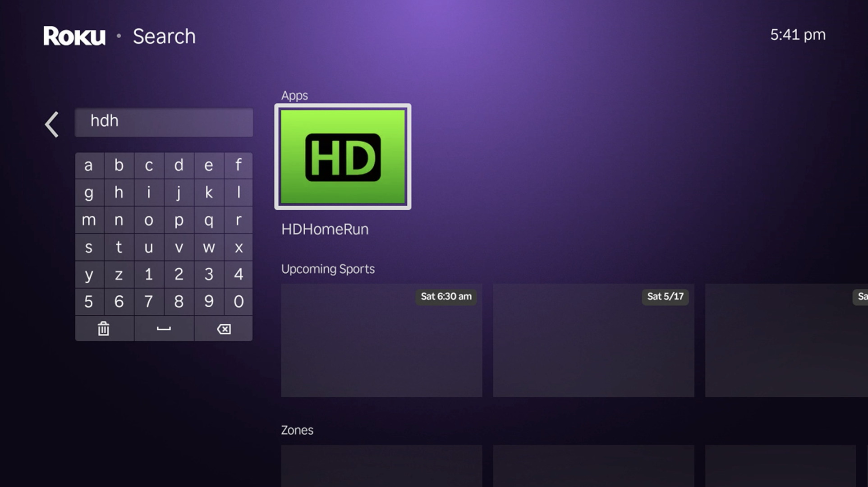Click the backspace key icon
Screen dimensions: 868x487
[x=224, y=329]
